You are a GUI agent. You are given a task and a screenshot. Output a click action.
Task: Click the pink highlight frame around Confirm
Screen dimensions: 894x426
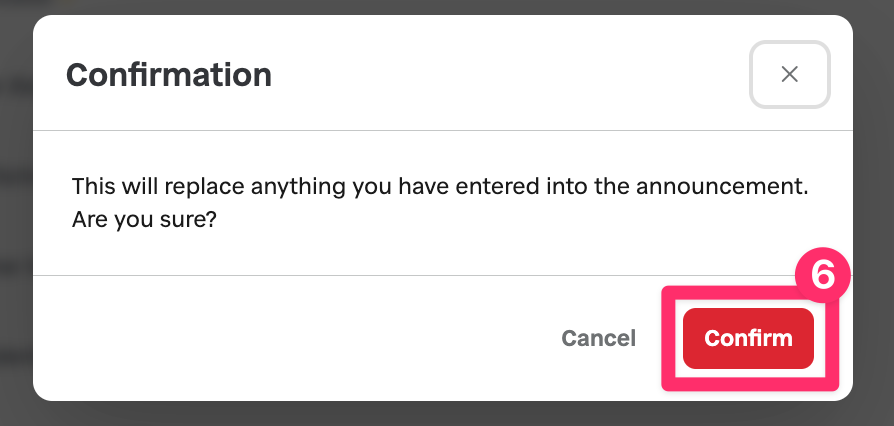[667, 338]
